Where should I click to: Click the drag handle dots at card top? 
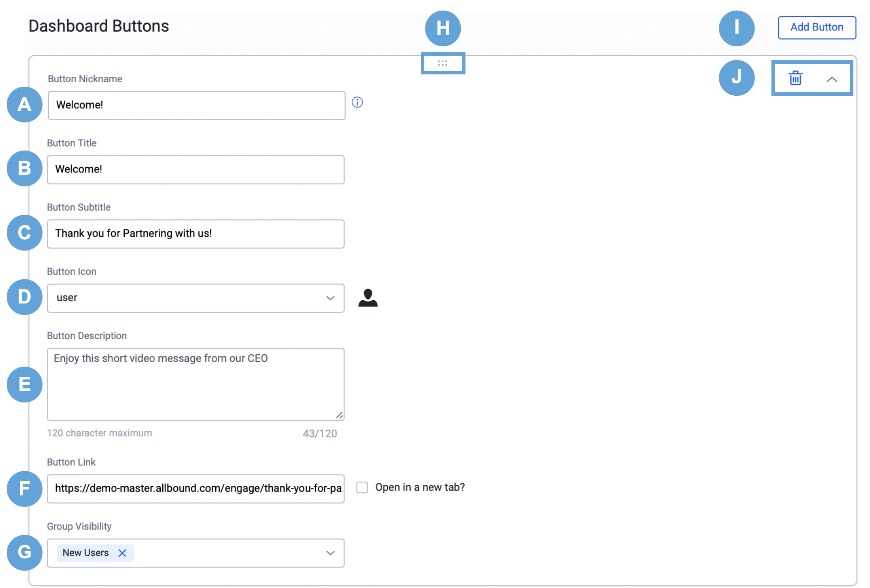(x=443, y=63)
